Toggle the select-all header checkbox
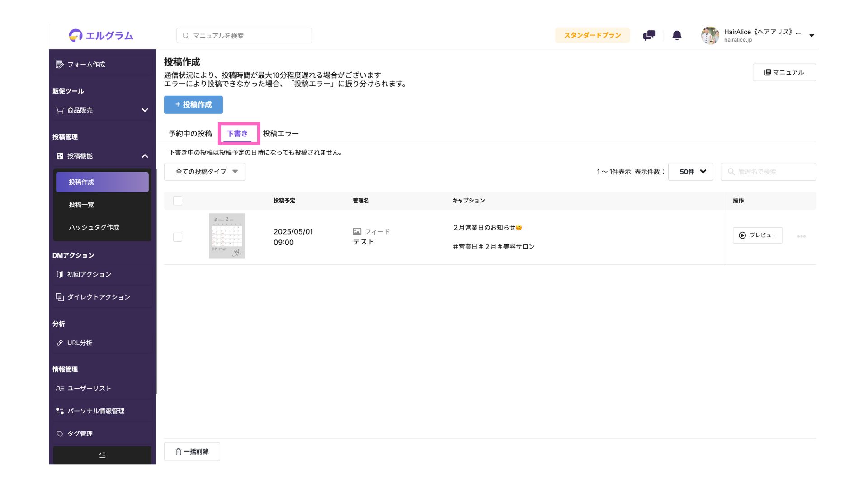The width and height of the screenshot is (868, 488). pos(178,201)
